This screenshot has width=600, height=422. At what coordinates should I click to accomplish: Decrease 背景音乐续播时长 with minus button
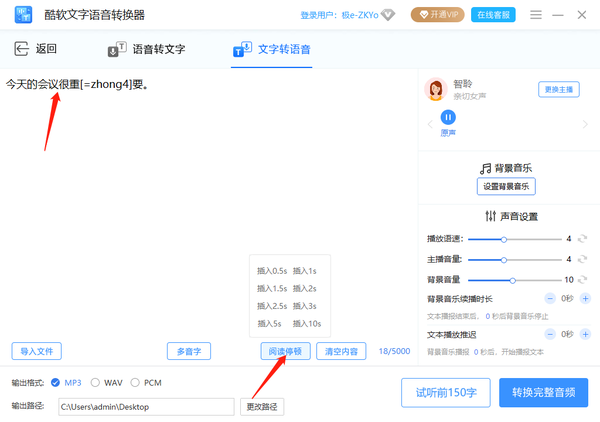[x=550, y=298]
